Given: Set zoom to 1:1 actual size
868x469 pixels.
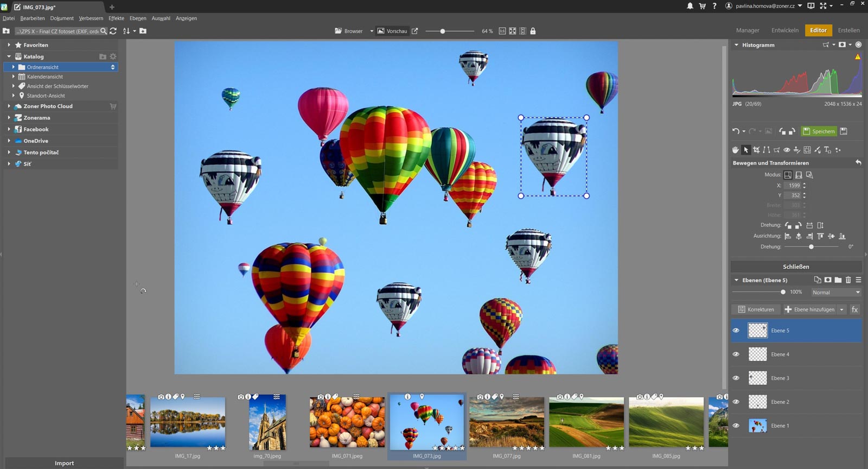Looking at the screenshot, I should pyautogui.click(x=502, y=31).
